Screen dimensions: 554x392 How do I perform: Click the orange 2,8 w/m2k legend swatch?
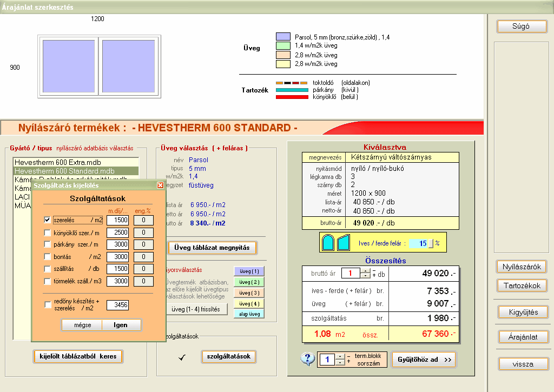pyautogui.click(x=283, y=55)
